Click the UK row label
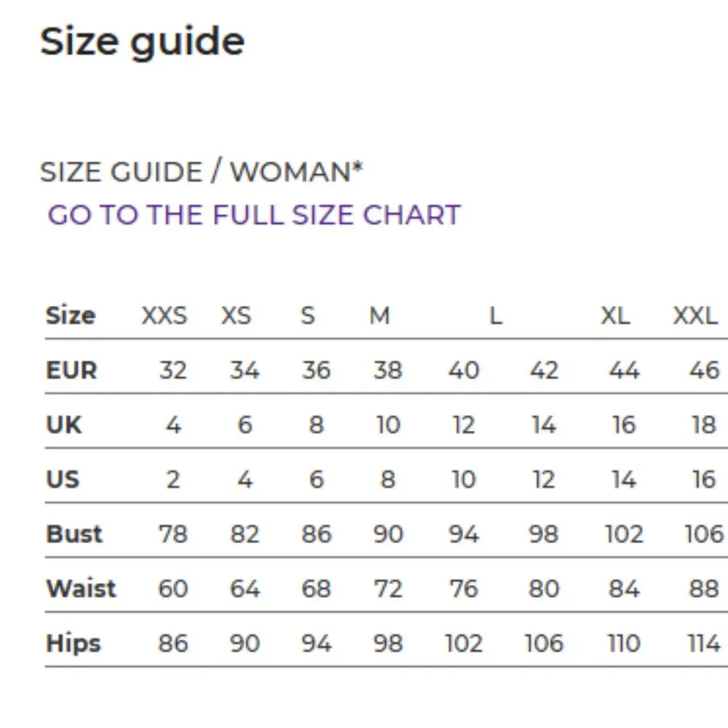The image size is (728, 728). coord(64,424)
